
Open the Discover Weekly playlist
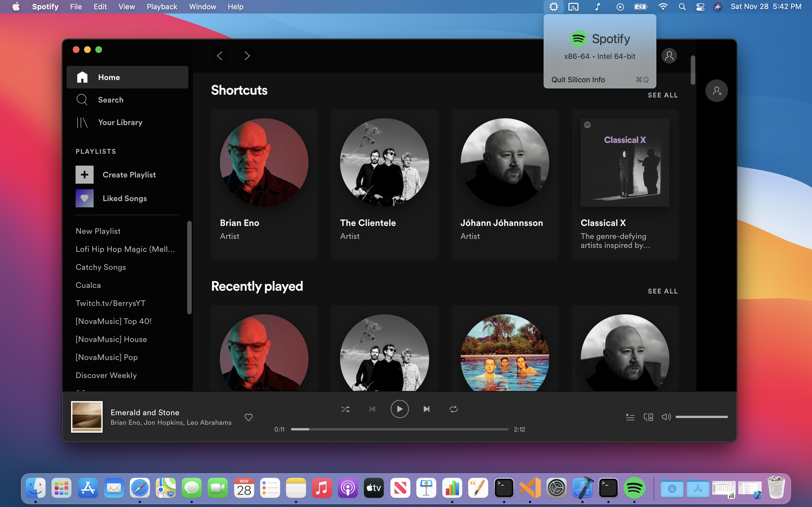tap(106, 375)
